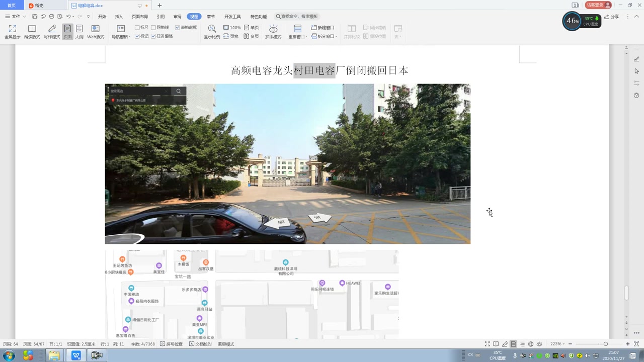Open file explorer in taskbar
This screenshot has height=362, width=644.
pyautogui.click(x=54, y=355)
